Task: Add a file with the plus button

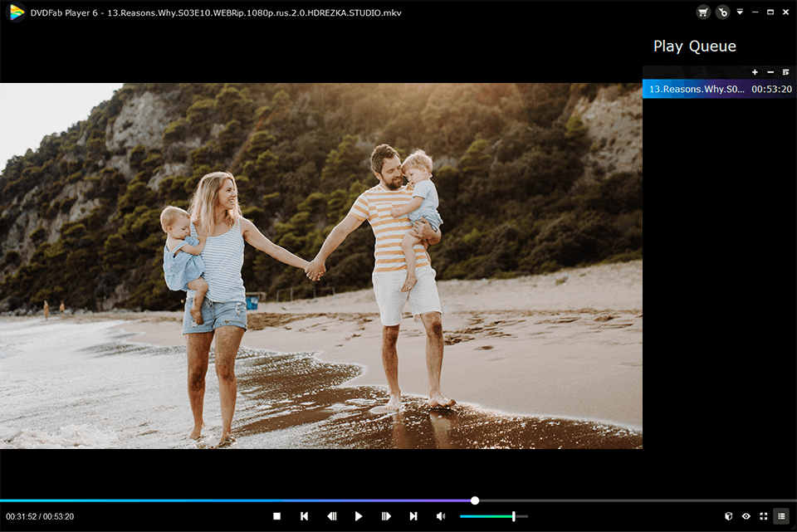Action: point(754,72)
